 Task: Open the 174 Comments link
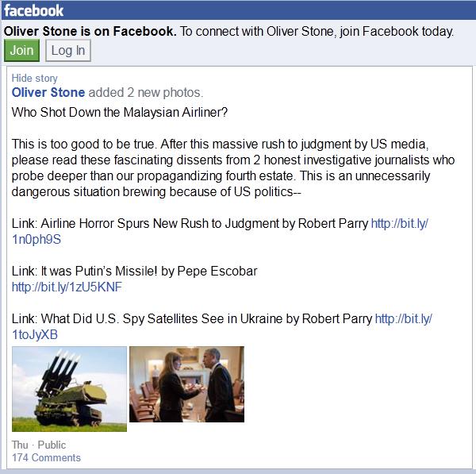pos(46,457)
